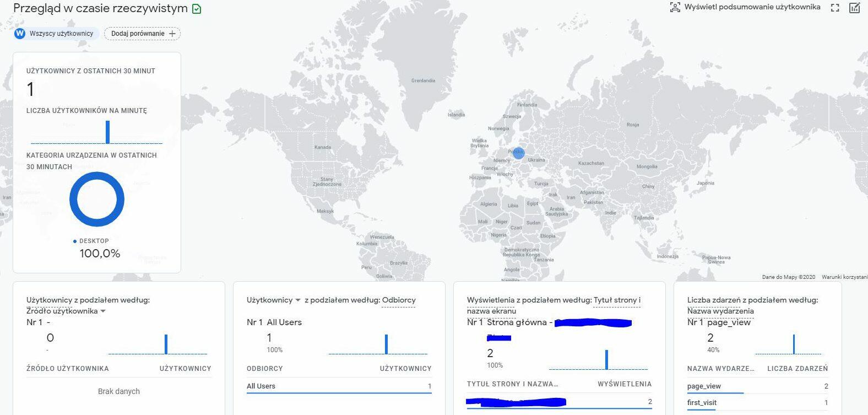This screenshot has width=868, height=415.
Task: Click the All Users row in the audience table
Action: (x=261, y=386)
